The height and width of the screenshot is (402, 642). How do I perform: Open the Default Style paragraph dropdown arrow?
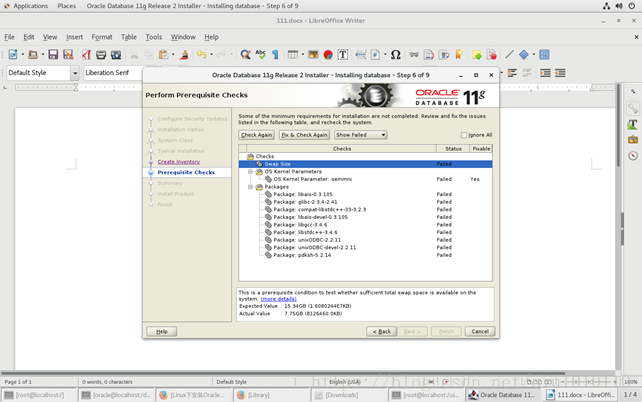click(75, 73)
